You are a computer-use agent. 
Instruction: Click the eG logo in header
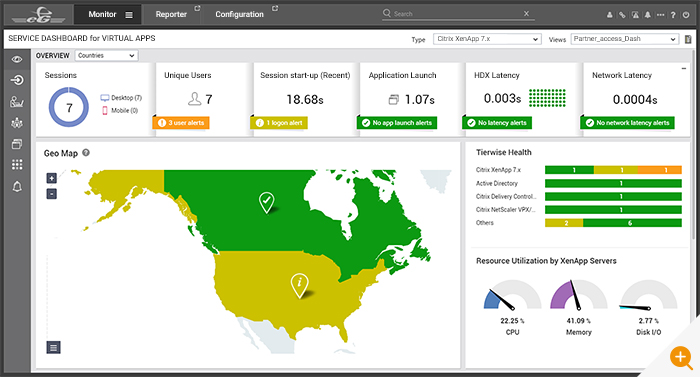tap(39, 15)
